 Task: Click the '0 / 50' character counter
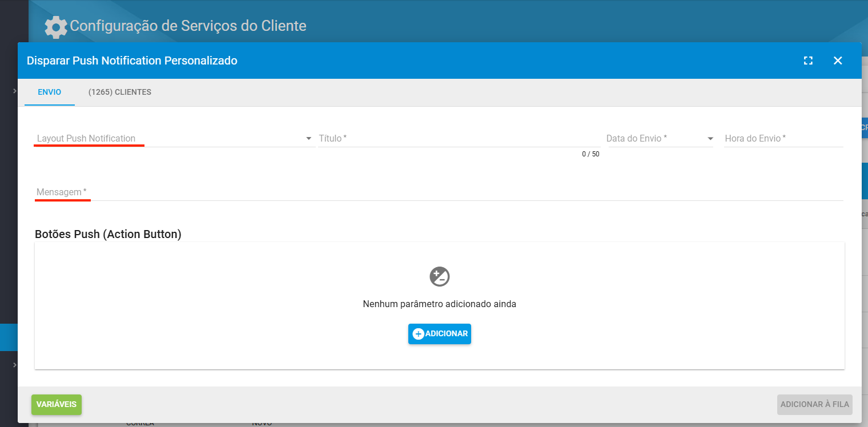point(590,154)
